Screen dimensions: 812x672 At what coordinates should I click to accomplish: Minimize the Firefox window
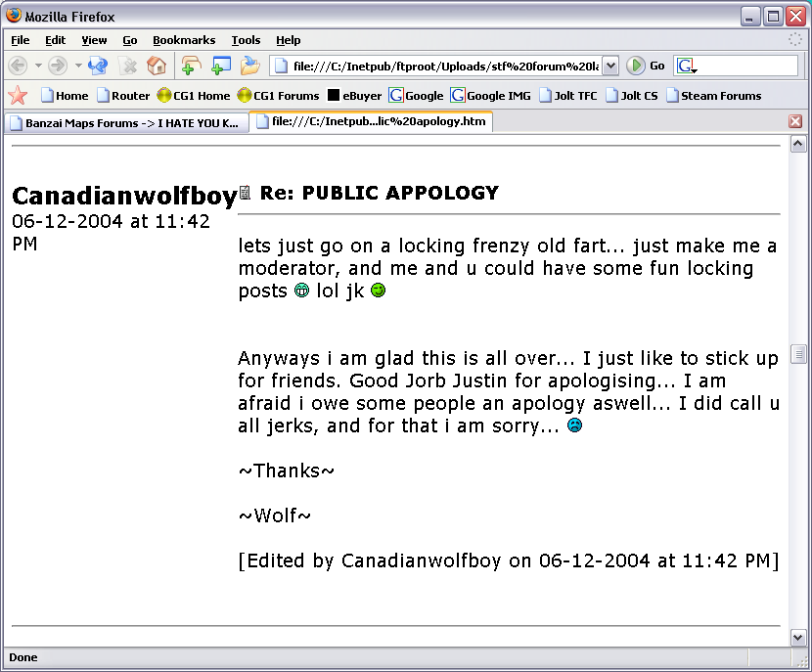[x=749, y=17]
